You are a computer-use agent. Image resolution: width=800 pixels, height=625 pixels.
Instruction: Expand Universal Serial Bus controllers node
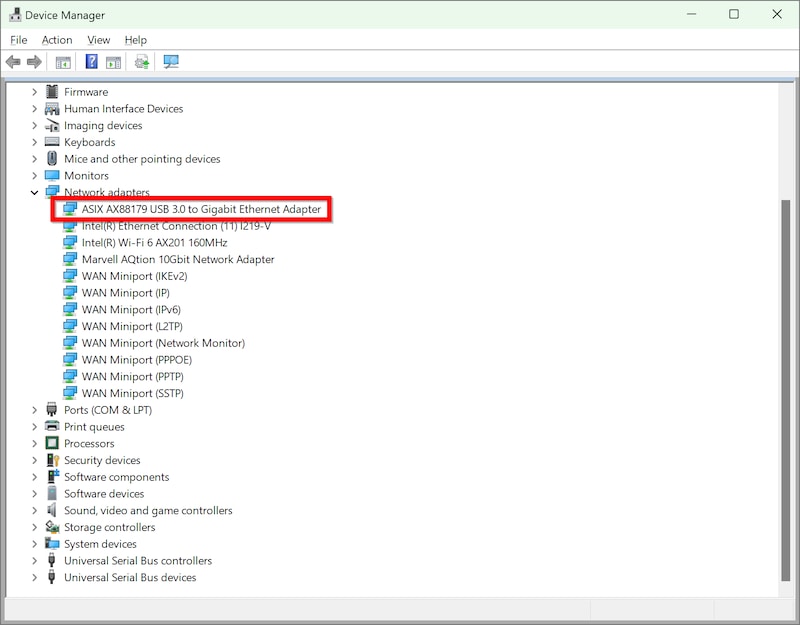tap(35, 561)
